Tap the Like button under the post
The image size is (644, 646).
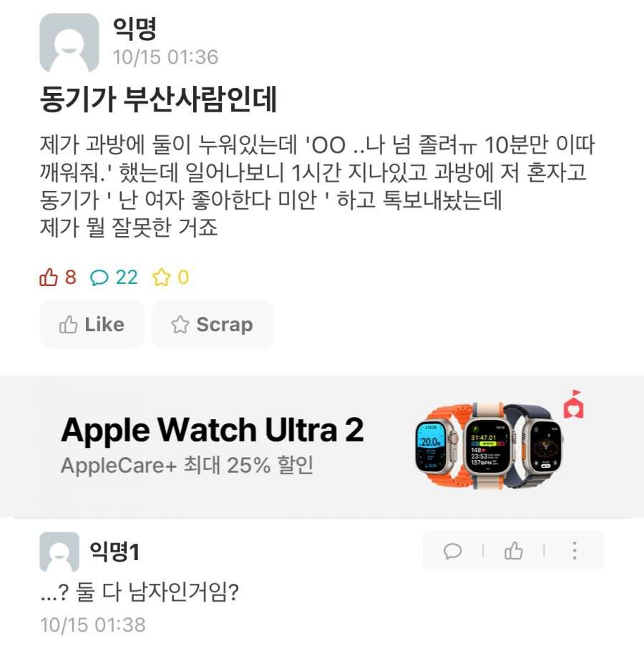point(92,325)
